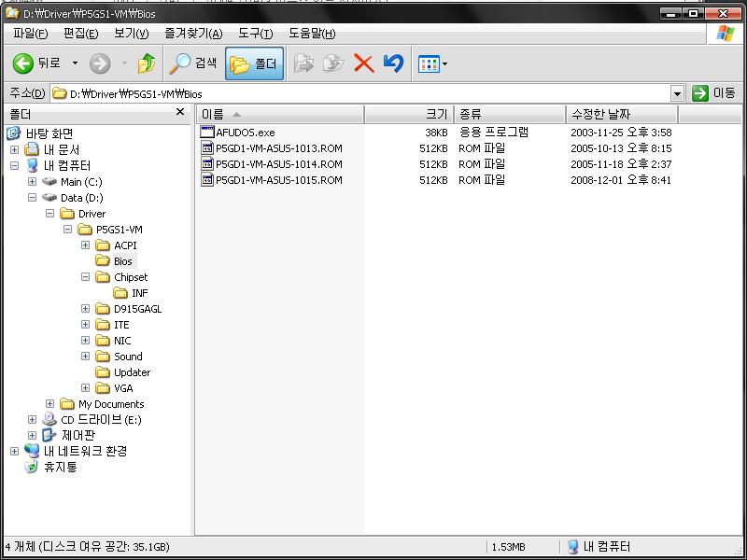Expand the D915GAGL folder node
The image size is (747, 560).
[85, 309]
